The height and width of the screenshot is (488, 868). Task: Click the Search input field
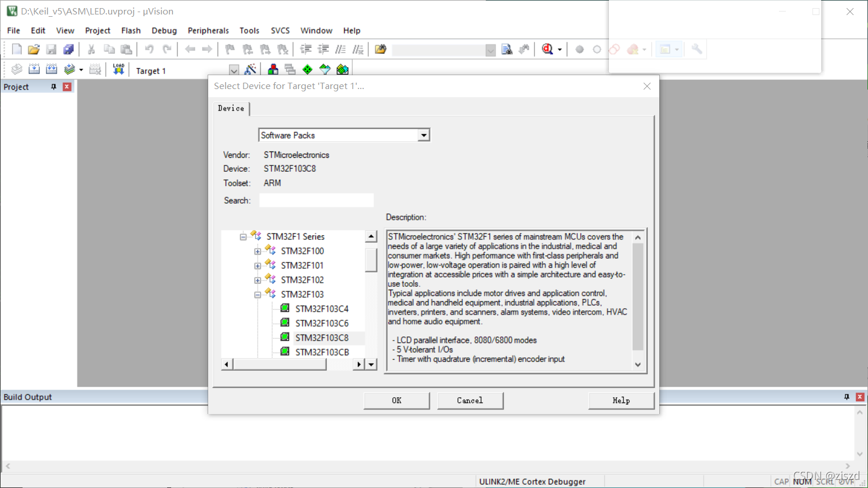(x=316, y=200)
